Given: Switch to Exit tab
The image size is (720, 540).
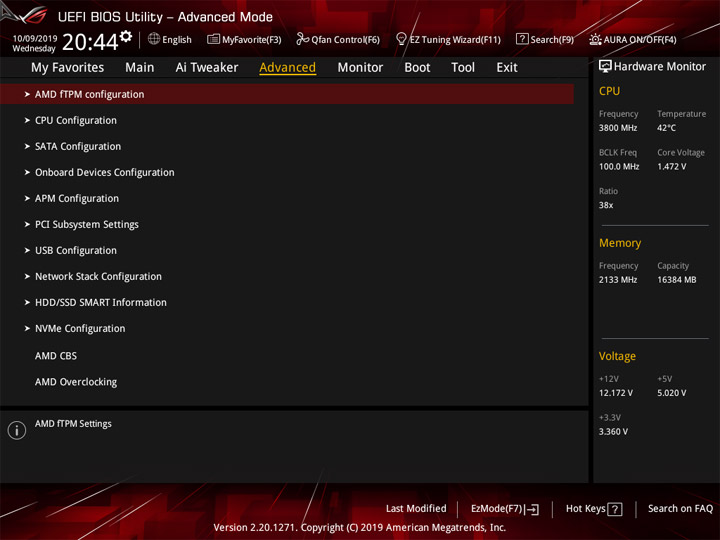Looking at the screenshot, I should pos(507,68).
